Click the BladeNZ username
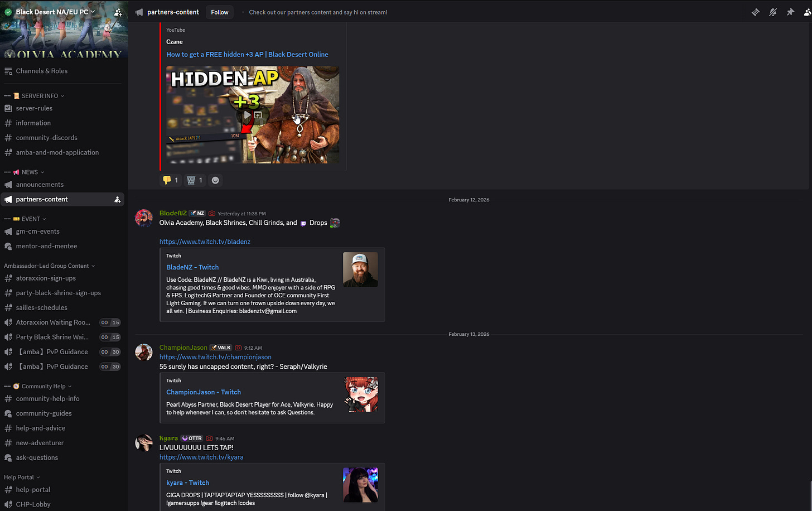This screenshot has height=511, width=812. 173,213
